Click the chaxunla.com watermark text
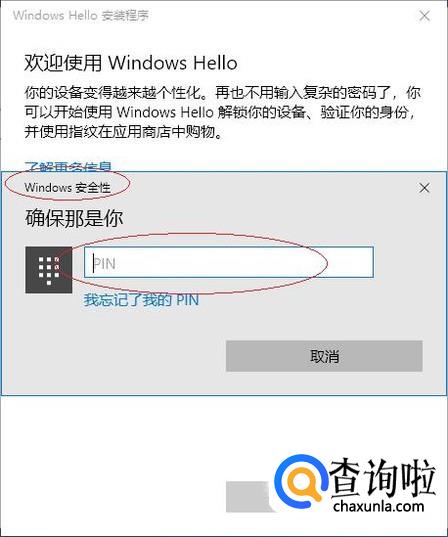Screen dimensions: 448x537 pyautogui.click(x=378, y=506)
